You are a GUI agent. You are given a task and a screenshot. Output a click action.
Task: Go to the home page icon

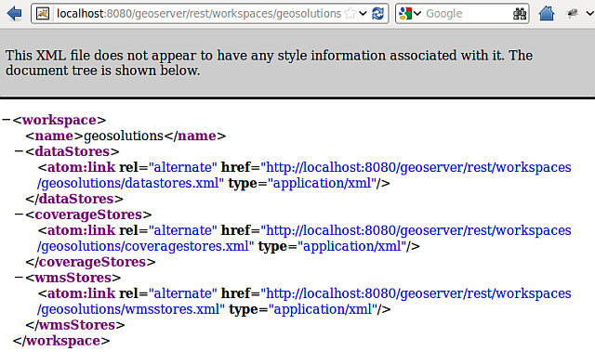(x=547, y=14)
